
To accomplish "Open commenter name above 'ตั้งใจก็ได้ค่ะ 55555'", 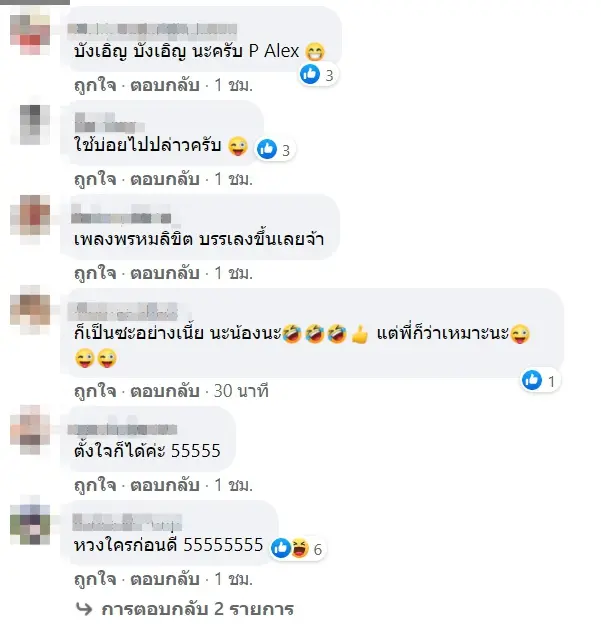I will (123, 429).
